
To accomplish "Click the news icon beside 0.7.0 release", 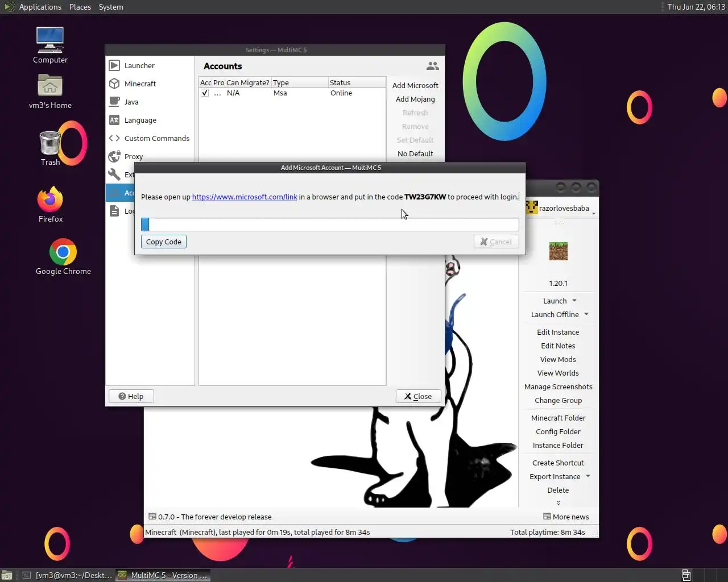I will pos(152,517).
